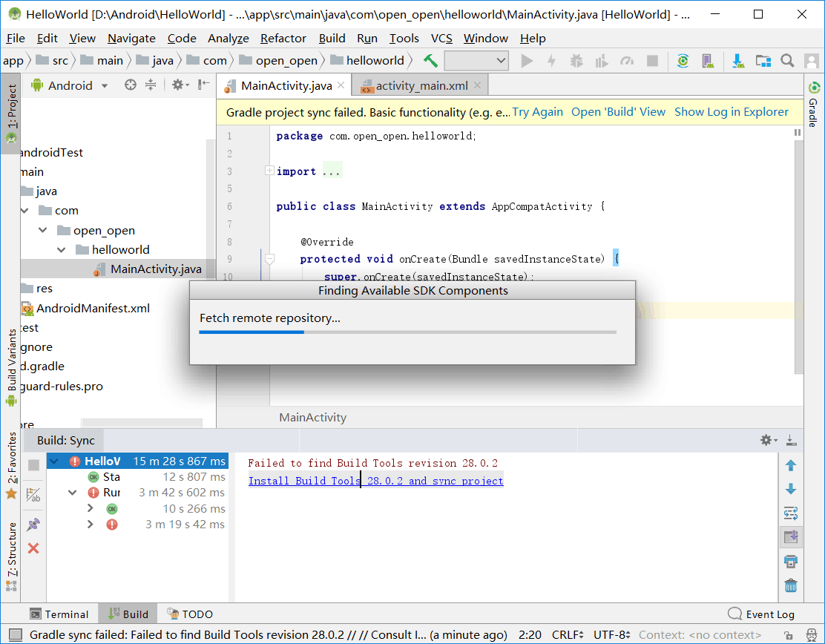Viewport: 825px width, 644px height.
Task: Open the Project Structure icon
Action: pos(763,61)
